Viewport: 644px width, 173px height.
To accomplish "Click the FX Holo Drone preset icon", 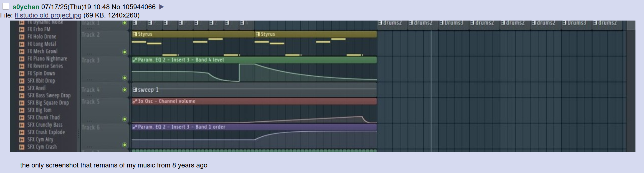I will point(22,37).
